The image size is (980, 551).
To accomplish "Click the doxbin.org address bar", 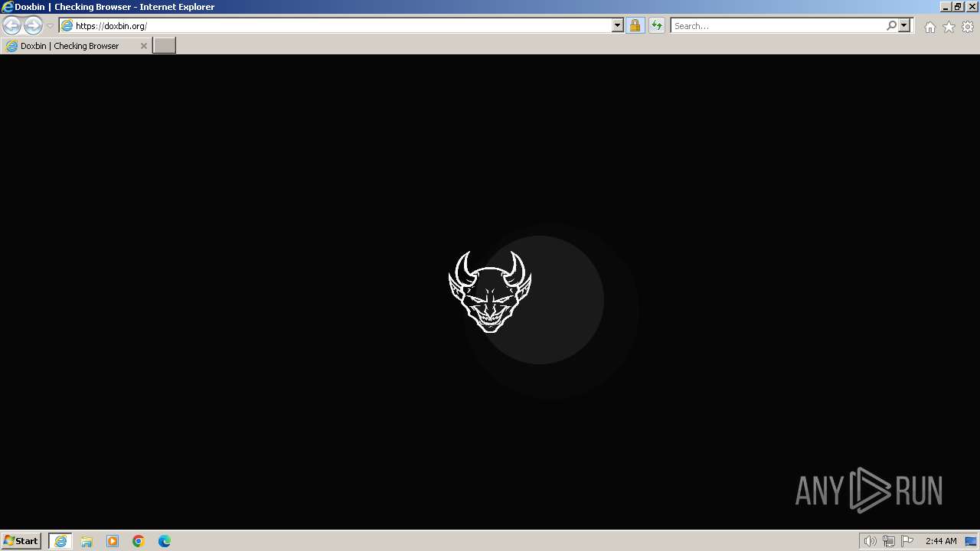I will tap(341, 25).
